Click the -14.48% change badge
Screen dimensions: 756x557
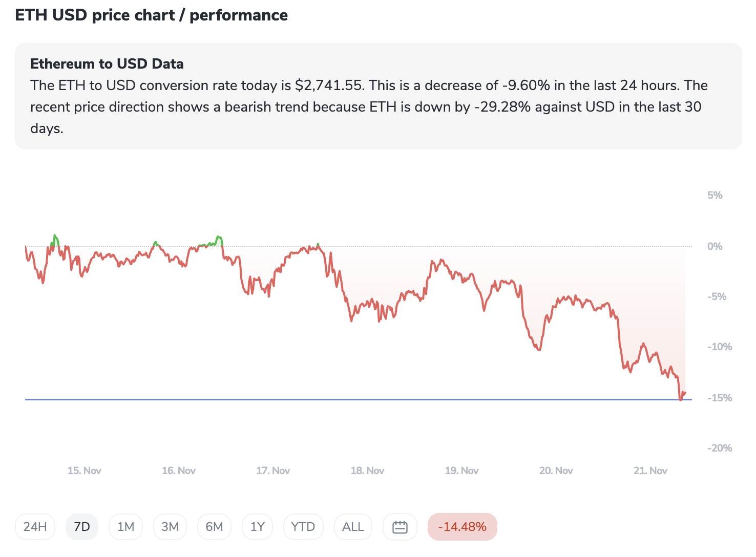click(x=462, y=527)
